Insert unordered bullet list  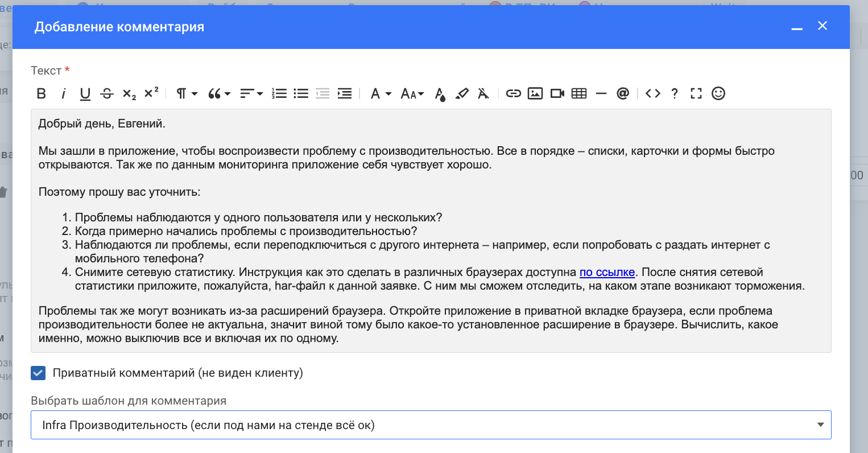301,93
